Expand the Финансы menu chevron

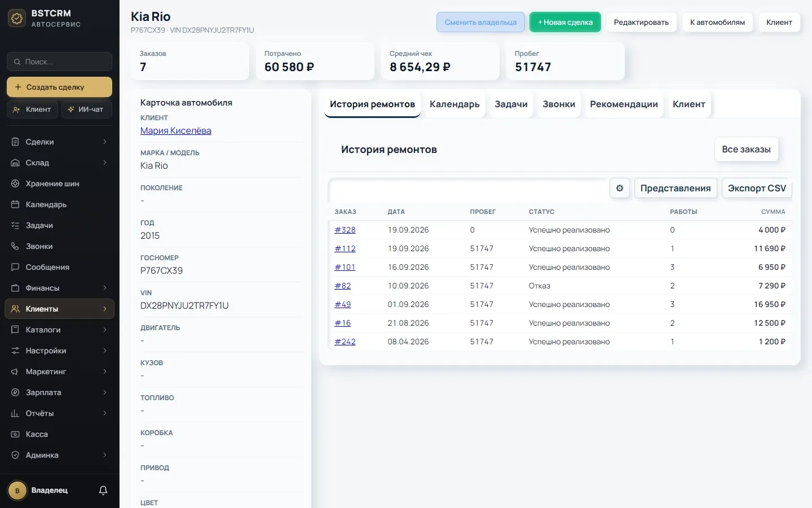tap(105, 288)
